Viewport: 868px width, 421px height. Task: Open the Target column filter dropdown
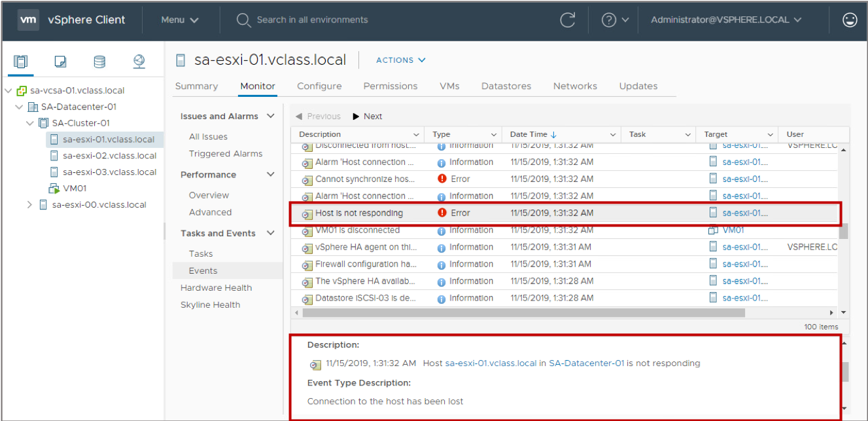point(771,135)
